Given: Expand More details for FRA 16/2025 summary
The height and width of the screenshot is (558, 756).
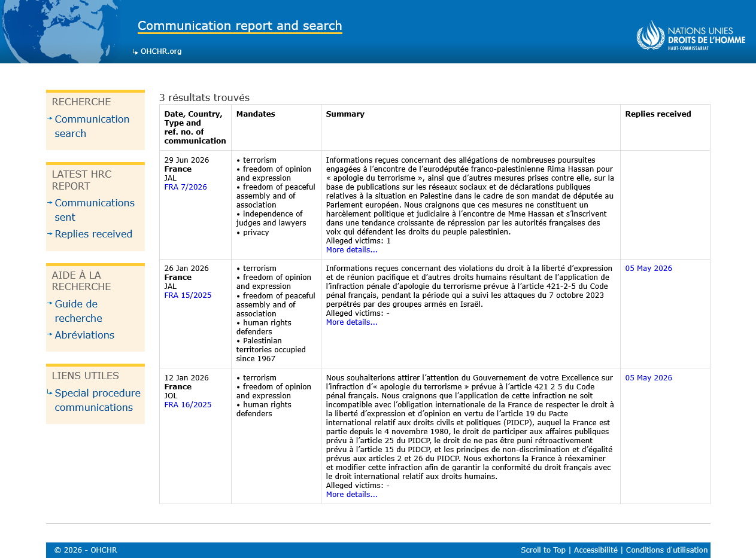Looking at the screenshot, I should (352, 495).
